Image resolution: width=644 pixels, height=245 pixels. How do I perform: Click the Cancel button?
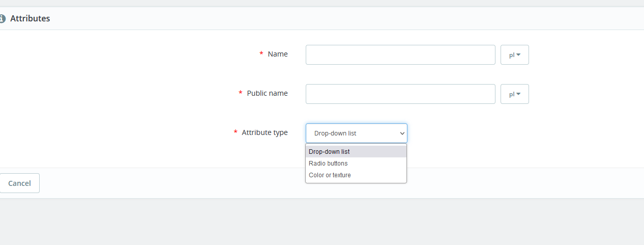pyautogui.click(x=19, y=183)
